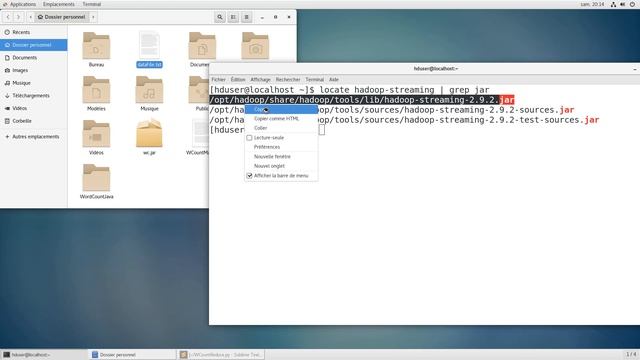Select Dossier personnel in the sidebar
Image resolution: width=640 pixels, height=360 pixels.
[x=33, y=45]
